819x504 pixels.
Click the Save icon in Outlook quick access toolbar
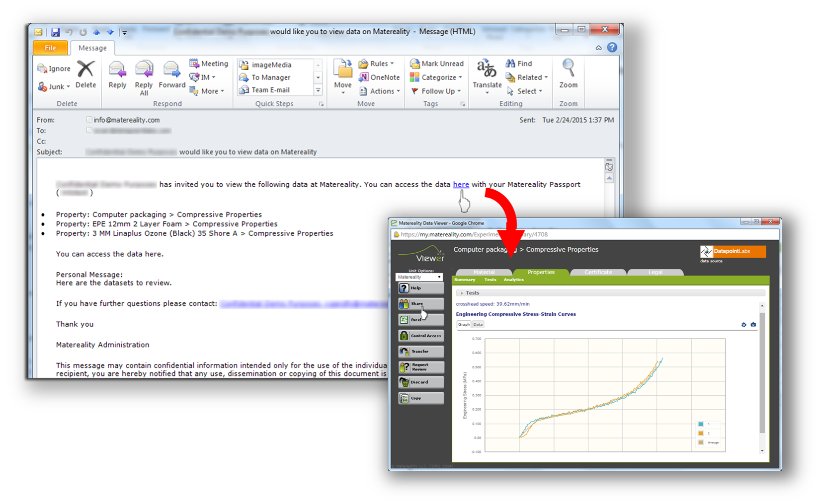coord(55,32)
